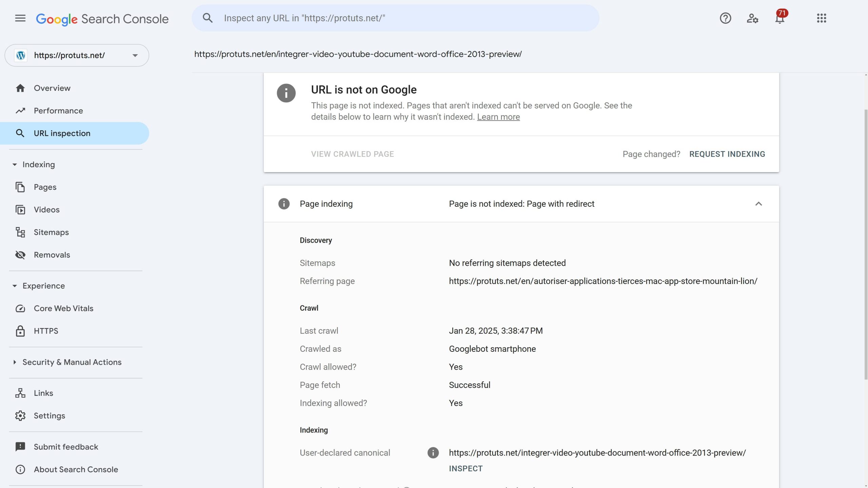
Task: Follow the Learn more link
Action: point(498,117)
